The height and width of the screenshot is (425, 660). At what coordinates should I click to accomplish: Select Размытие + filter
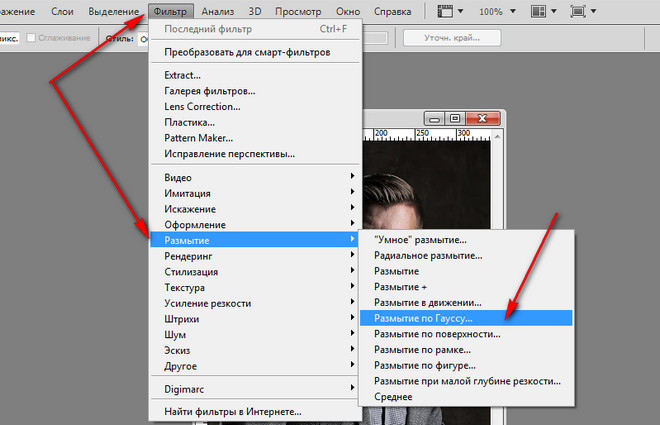click(466, 287)
